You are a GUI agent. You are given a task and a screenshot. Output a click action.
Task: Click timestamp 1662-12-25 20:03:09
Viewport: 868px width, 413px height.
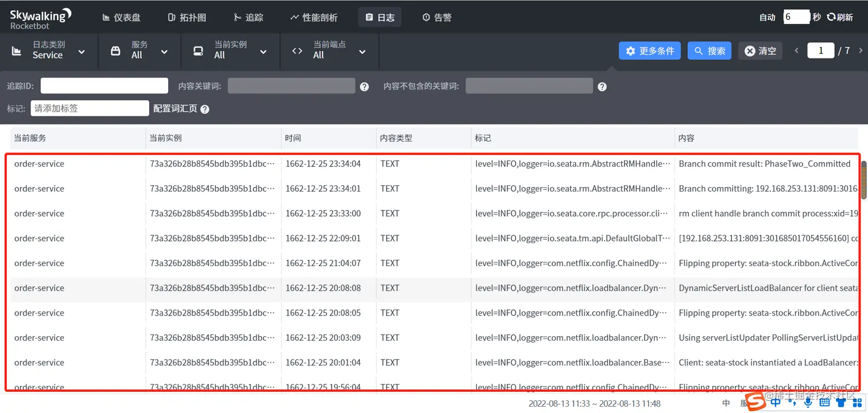click(323, 337)
